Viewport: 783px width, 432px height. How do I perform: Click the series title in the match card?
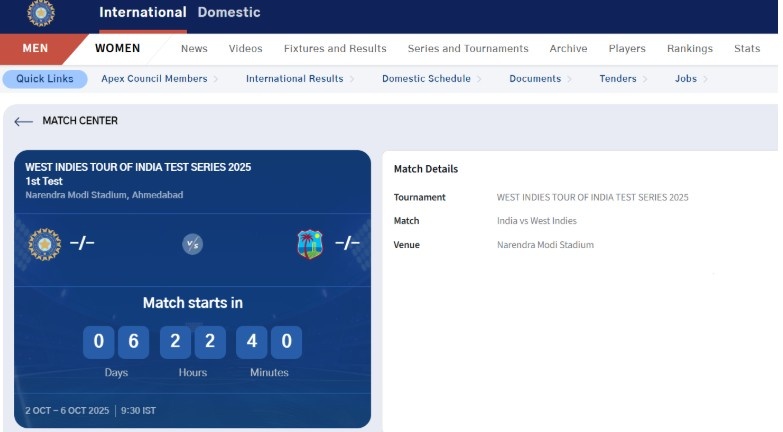138,167
